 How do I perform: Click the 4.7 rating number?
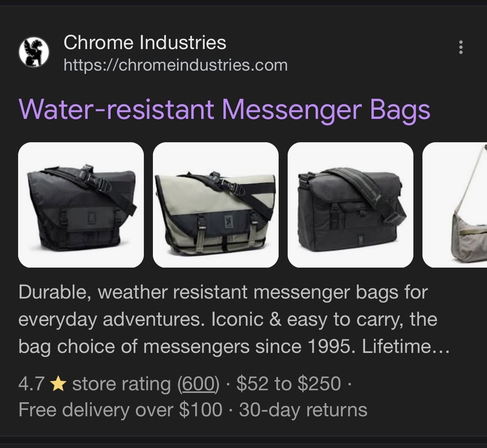click(x=32, y=384)
